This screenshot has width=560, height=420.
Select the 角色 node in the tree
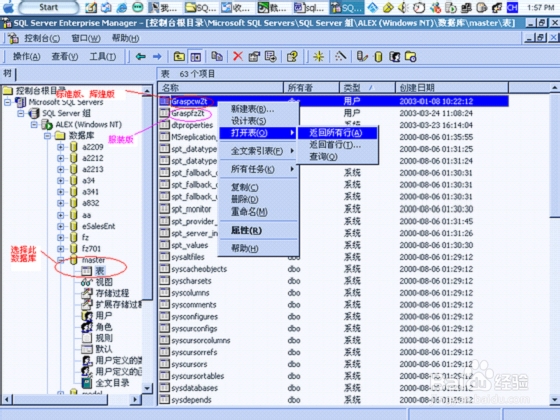(x=104, y=326)
